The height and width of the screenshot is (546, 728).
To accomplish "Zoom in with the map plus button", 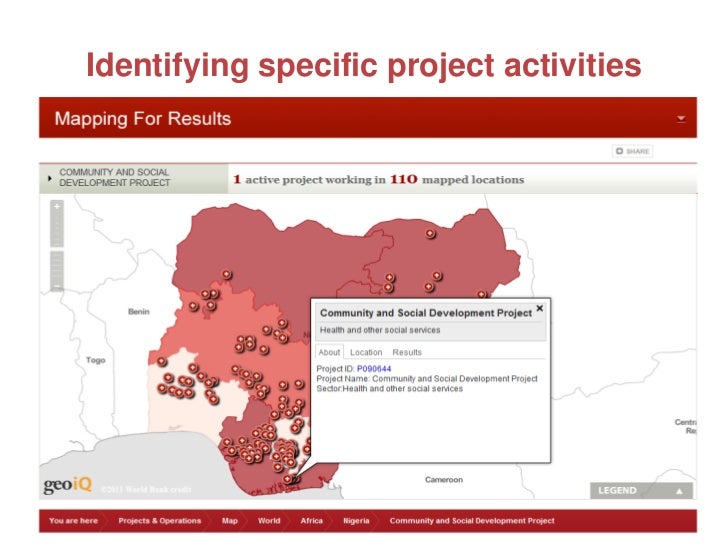I will (x=57, y=206).
